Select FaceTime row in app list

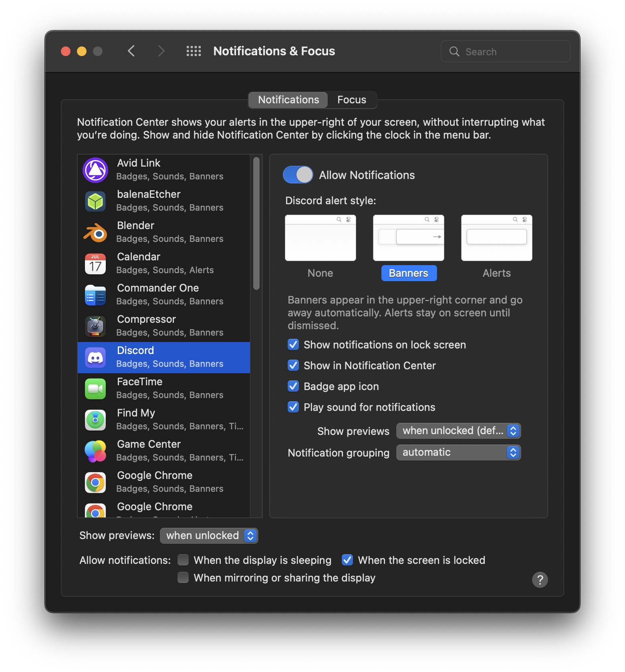coord(164,389)
